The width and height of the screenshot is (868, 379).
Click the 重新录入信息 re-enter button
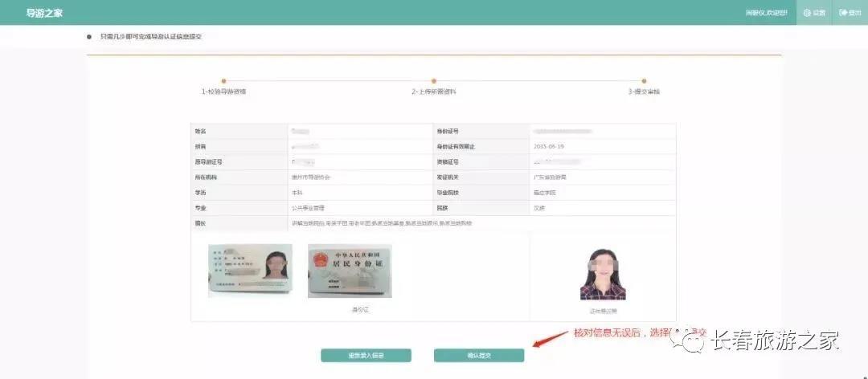tap(366, 355)
